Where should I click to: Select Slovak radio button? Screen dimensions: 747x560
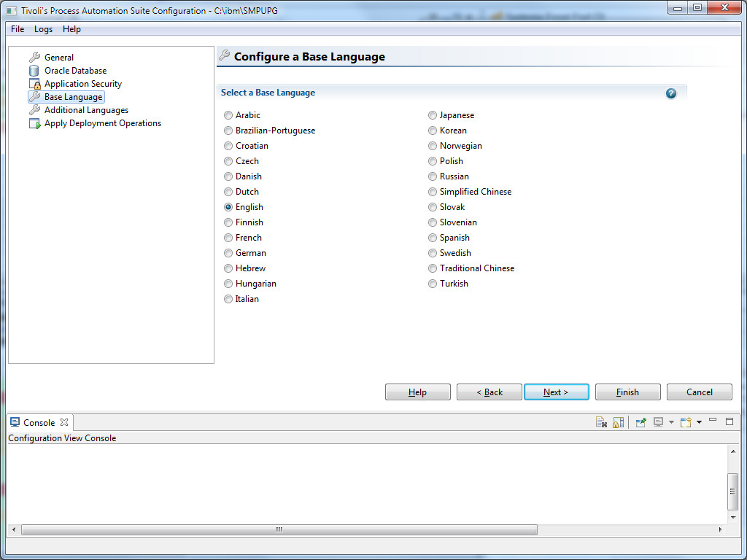tap(432, 207)
